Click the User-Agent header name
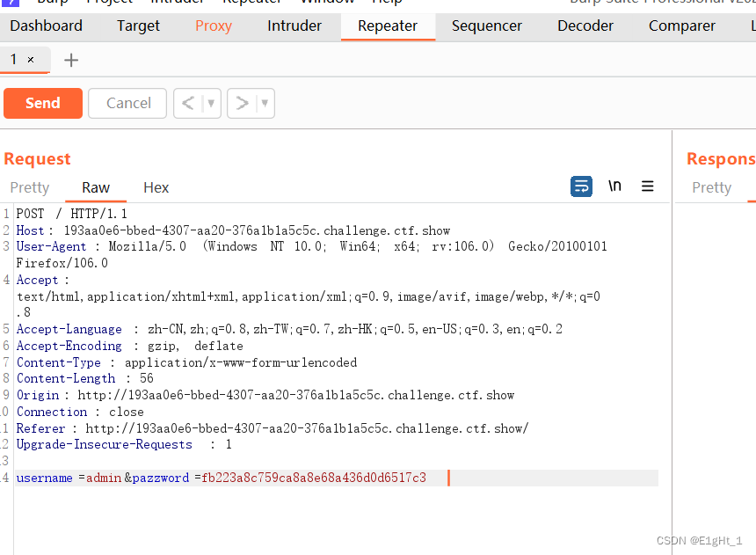The width and height of the screenshot is (756, 555). point(51,246)
